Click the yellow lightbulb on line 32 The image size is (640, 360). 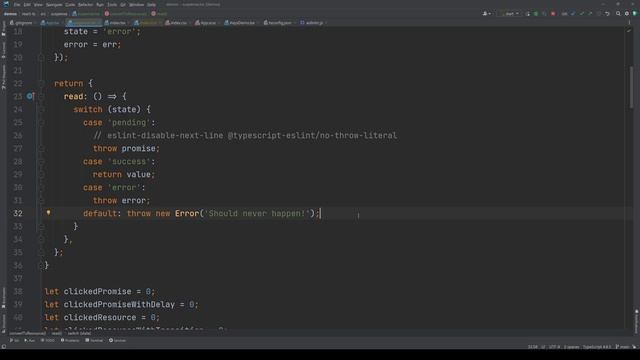(x=48, y=213)
